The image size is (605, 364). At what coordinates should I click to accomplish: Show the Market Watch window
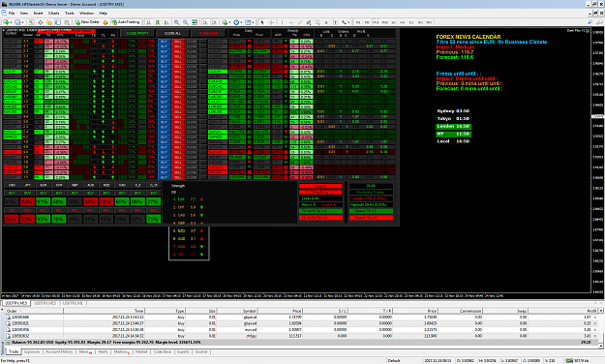31,22
